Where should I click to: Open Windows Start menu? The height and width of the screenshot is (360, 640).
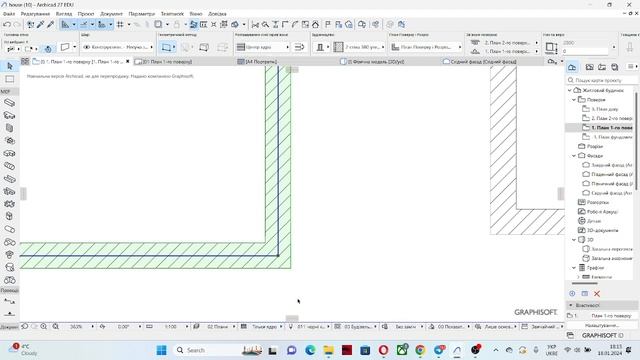tap(162, 350)
